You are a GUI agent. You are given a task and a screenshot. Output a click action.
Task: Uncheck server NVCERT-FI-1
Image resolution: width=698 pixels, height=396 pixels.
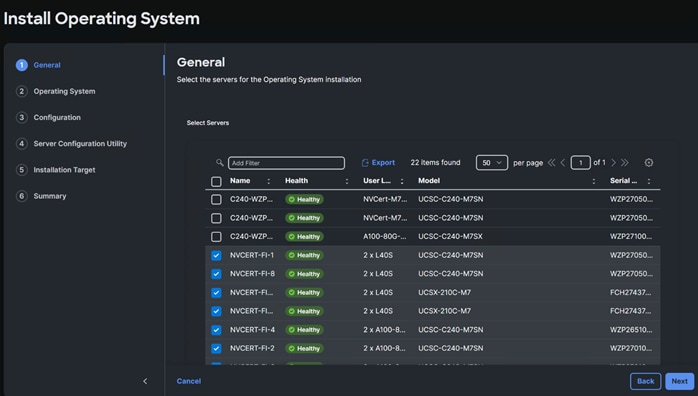click(216, 255)
